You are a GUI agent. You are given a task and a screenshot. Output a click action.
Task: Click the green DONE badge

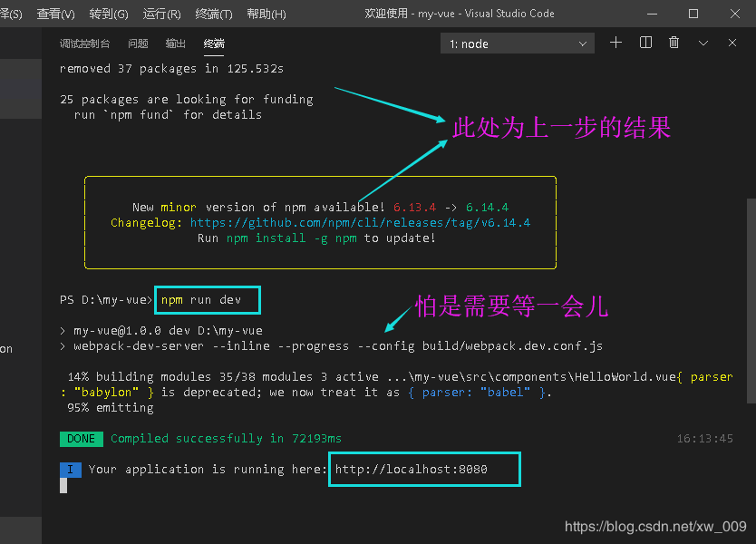click(81, 439)
